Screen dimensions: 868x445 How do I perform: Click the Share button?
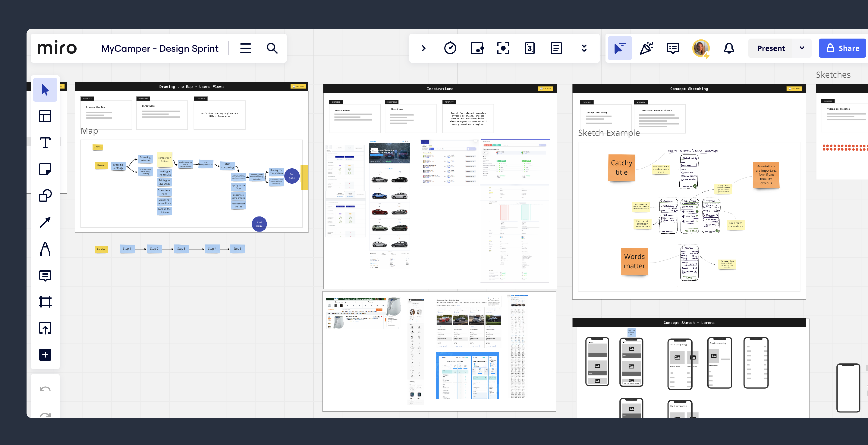pos(842,48)
